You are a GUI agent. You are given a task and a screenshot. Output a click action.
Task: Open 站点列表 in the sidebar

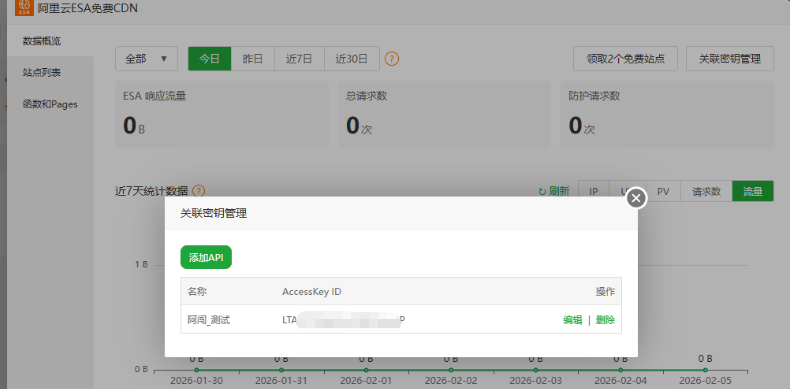(x=50, y=73)
